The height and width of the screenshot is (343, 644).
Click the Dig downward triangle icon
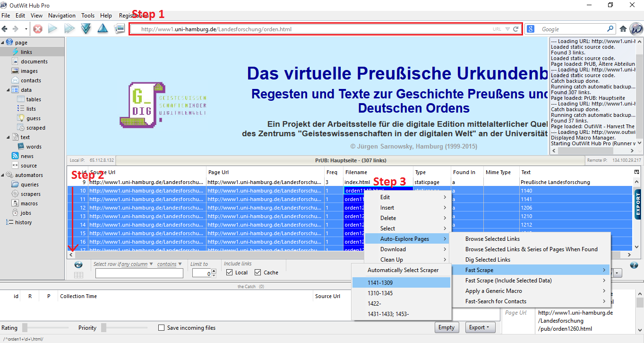coord(86,29)
